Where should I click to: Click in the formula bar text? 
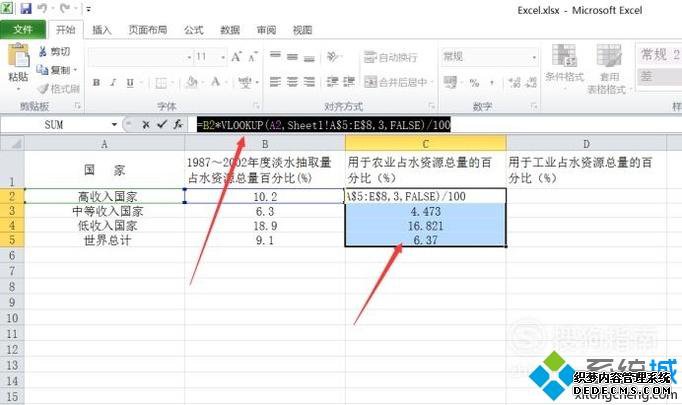click(323, 125)
